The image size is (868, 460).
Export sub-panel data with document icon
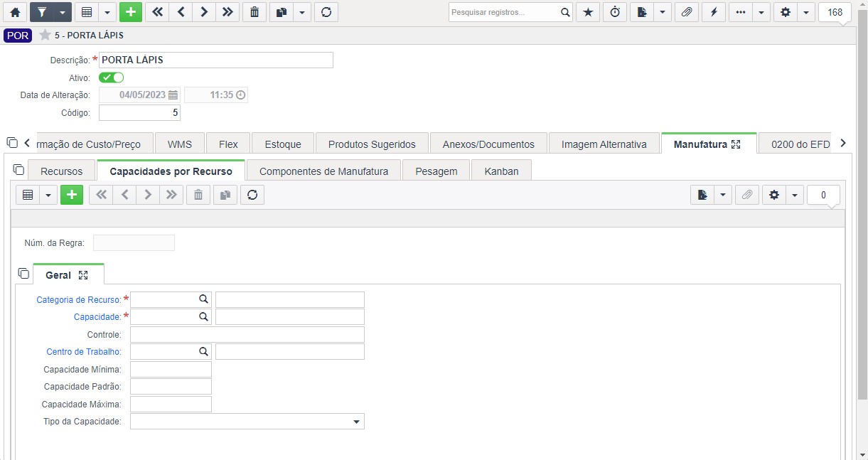tap(702, 195)
